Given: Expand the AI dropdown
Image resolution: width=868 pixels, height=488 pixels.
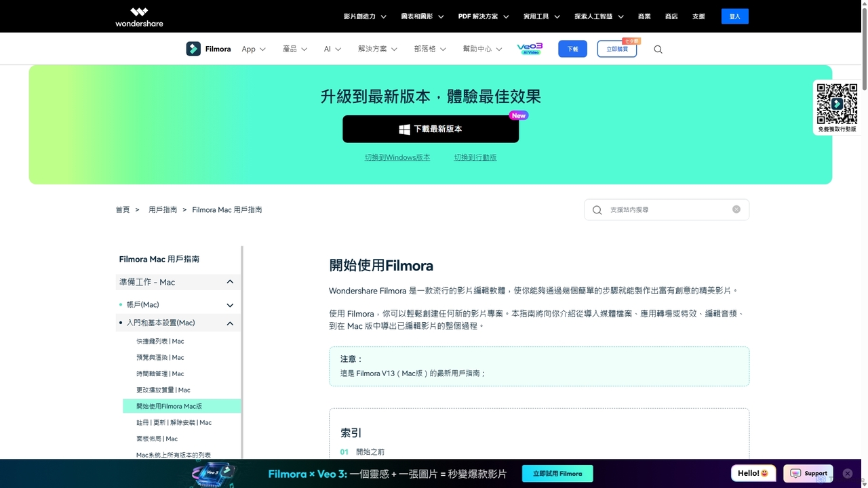Looking at the screenshot, I should (x=332, y=49).
